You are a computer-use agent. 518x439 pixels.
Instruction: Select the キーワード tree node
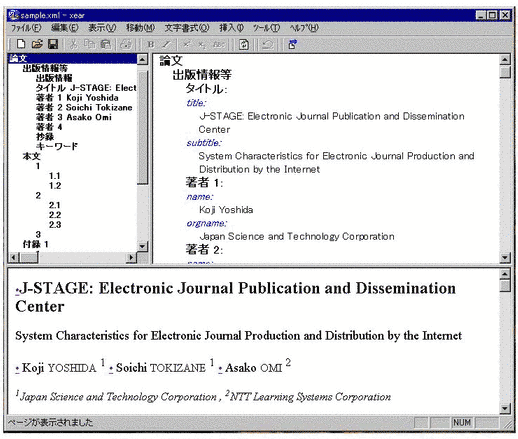[57, 146]
